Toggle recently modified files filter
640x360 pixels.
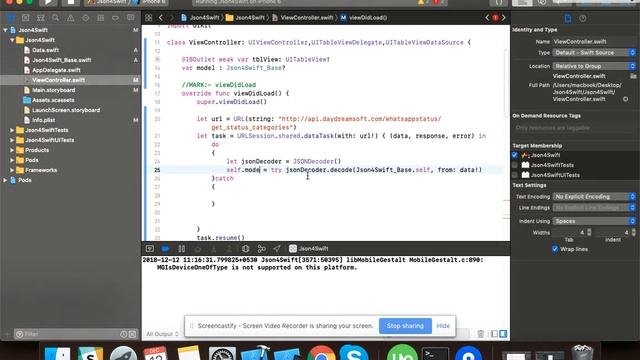[x=124, y=334]
